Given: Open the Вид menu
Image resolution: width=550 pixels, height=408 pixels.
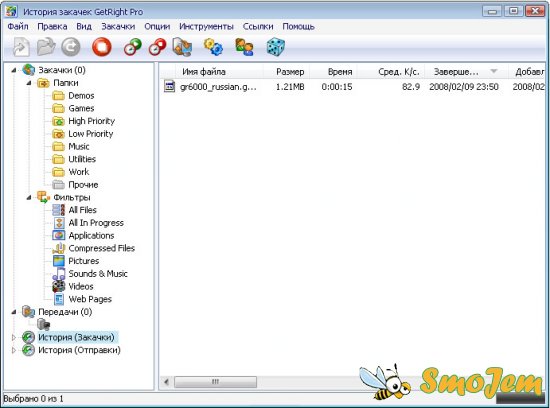Looking at the screenshot, I should pos(84,26).
